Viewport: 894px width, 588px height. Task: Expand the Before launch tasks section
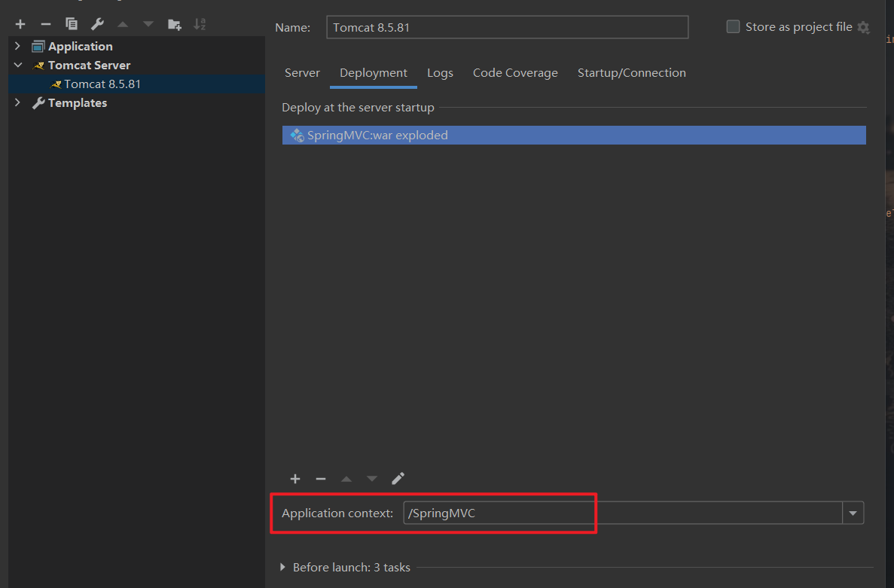pyautogui.click(x=283, y=567)
